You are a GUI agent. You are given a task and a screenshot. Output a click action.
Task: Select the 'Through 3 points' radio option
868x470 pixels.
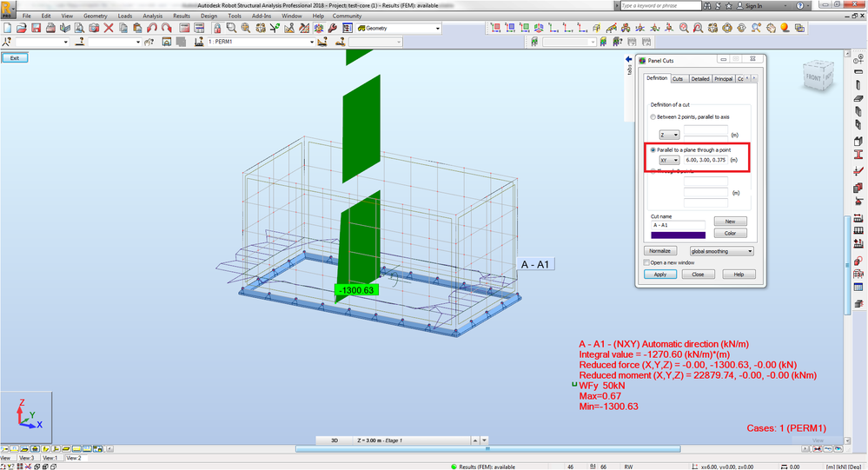click(653, 172)
